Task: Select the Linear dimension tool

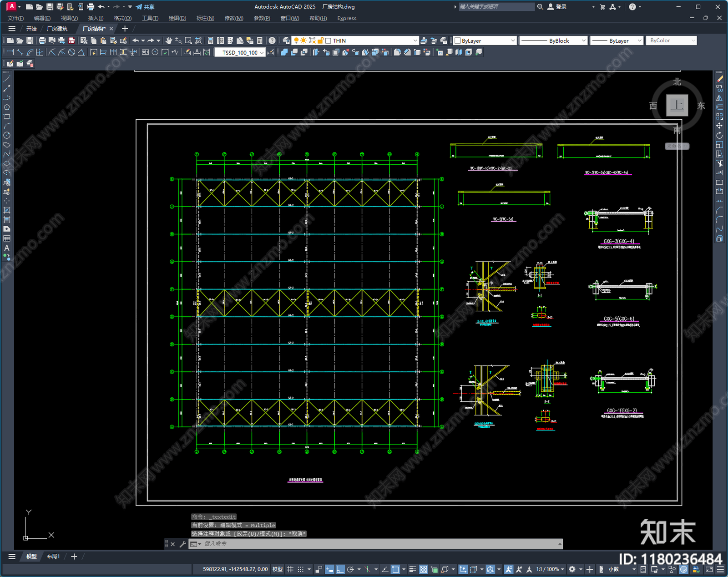Action: coord(10,52)
